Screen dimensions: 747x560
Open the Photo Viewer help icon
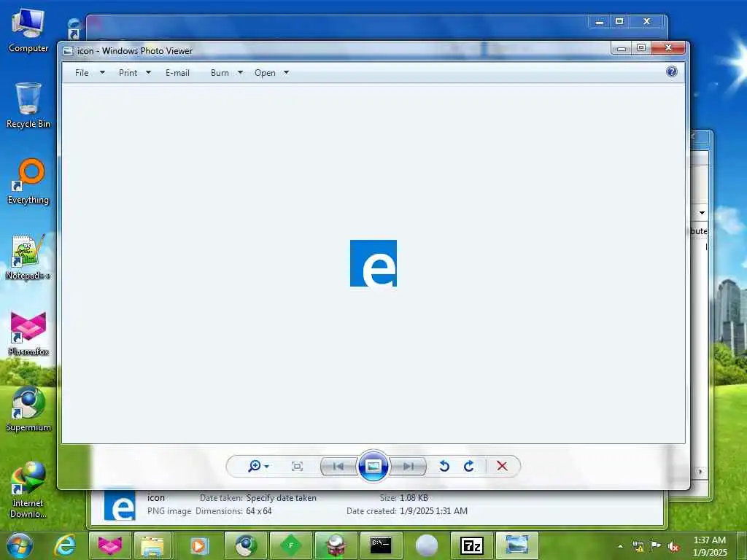[672, 71]
